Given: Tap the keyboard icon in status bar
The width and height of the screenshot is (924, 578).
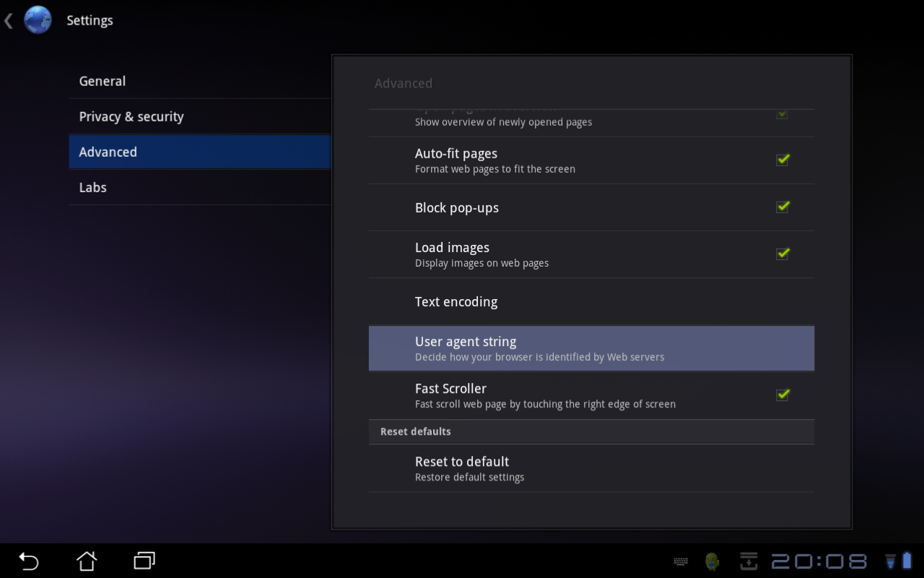Looking at the screenshot, I should coord(680,561).
